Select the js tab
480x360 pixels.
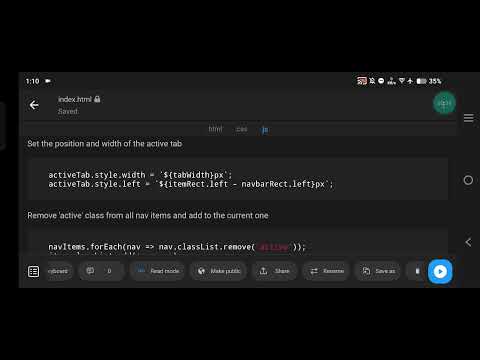265,130
